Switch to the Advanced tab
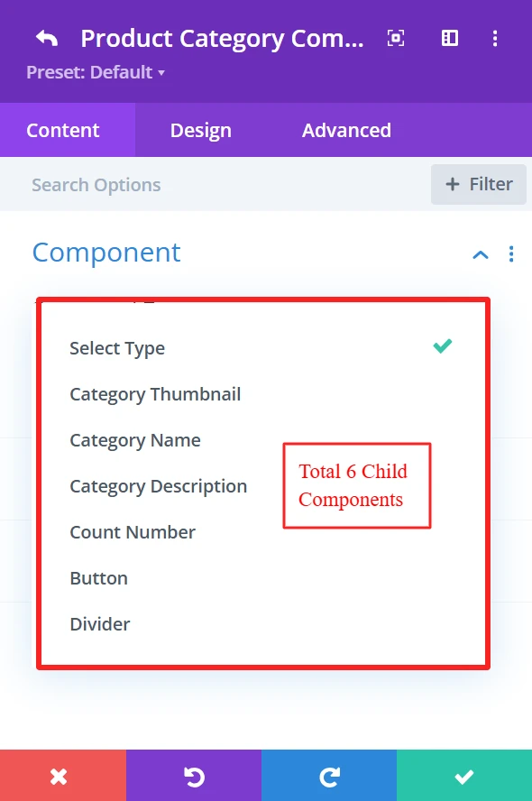 (x=346, y=130)
